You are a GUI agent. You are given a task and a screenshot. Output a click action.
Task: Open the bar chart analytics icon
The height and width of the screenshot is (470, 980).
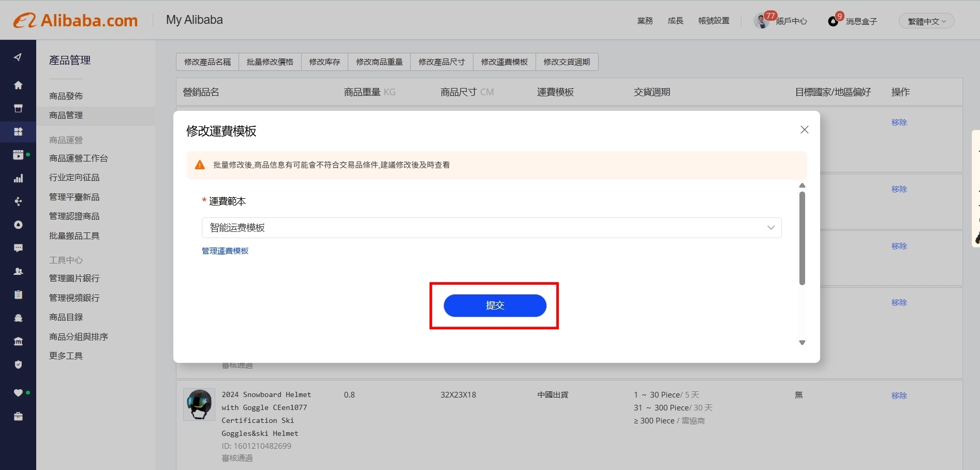[x=18, y=178]
